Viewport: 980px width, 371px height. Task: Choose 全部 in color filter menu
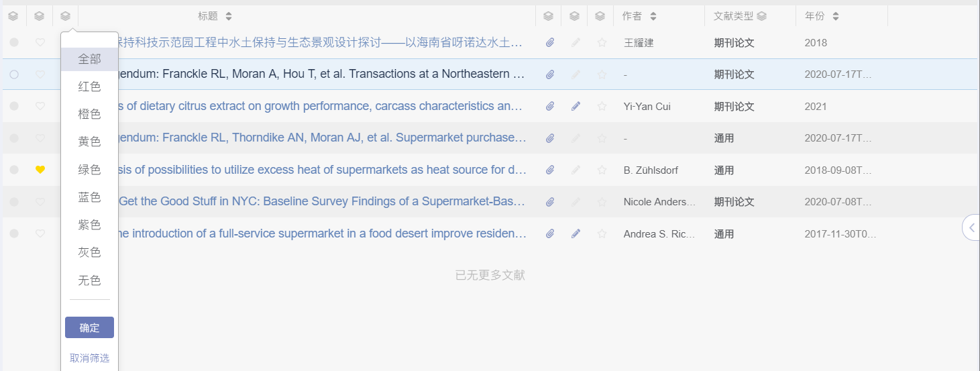point(89,59)
